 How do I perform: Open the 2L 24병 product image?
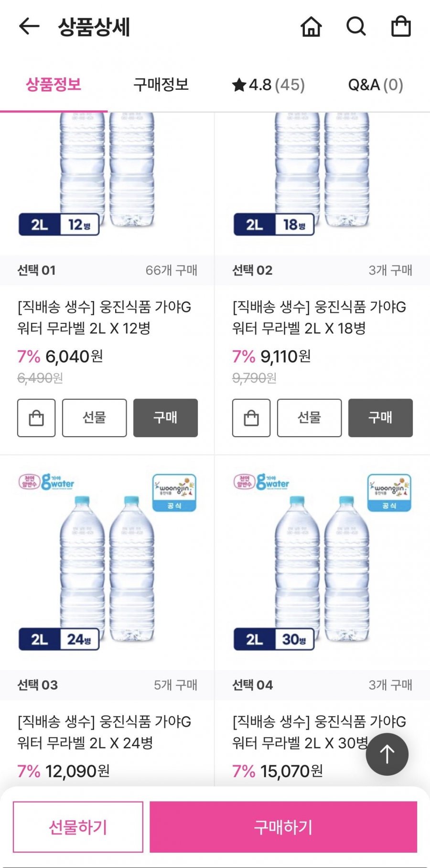(107, 564)
